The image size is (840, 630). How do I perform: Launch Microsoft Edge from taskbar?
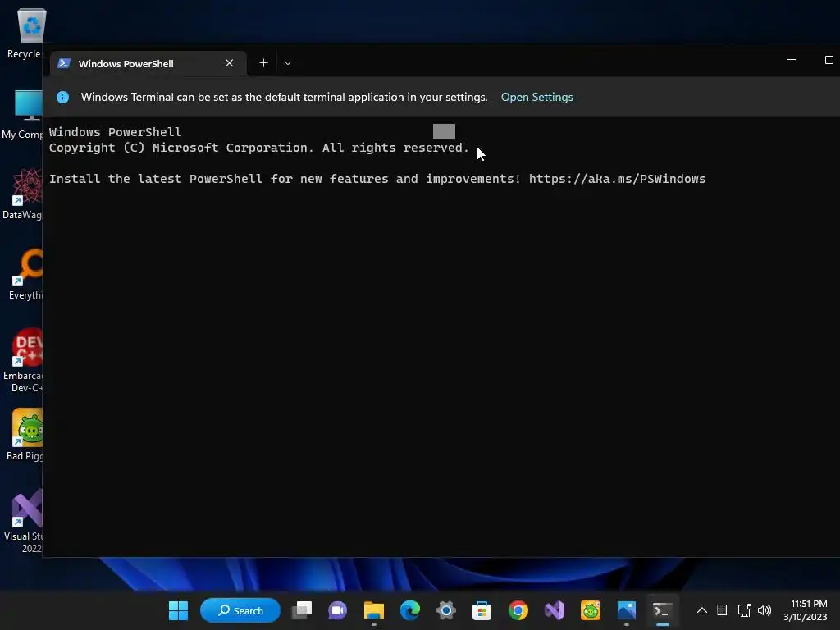tap(410, 610)
